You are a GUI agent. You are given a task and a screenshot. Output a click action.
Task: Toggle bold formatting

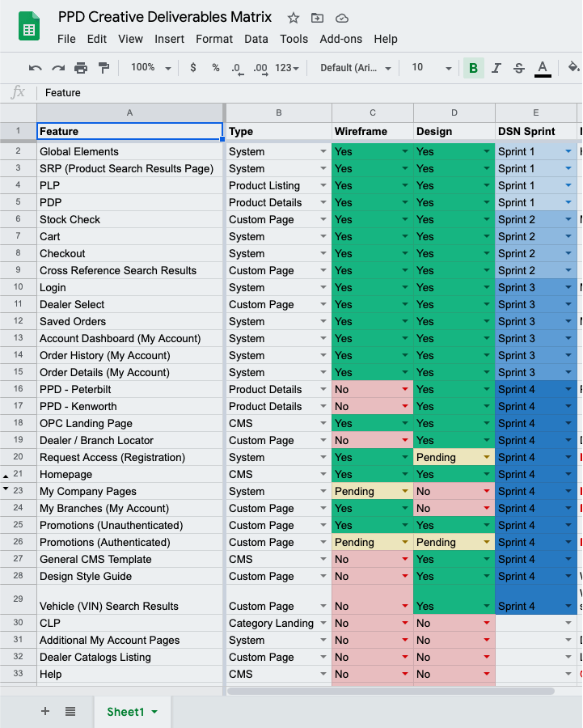pyautogui.click(x=474, y=68)
